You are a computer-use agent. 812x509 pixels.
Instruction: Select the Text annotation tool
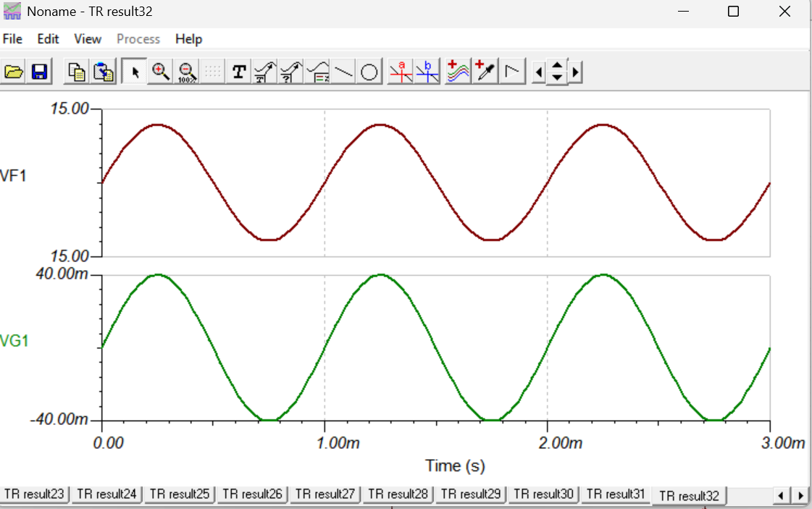point(238,72)
